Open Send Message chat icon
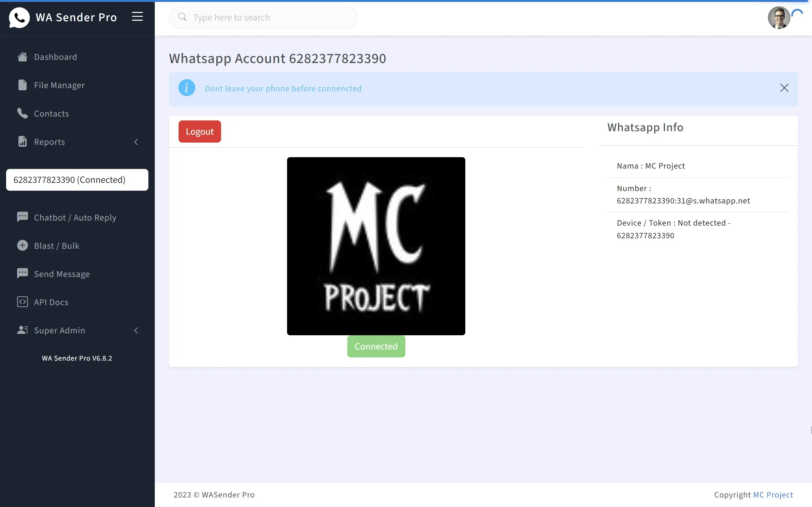 22,273
